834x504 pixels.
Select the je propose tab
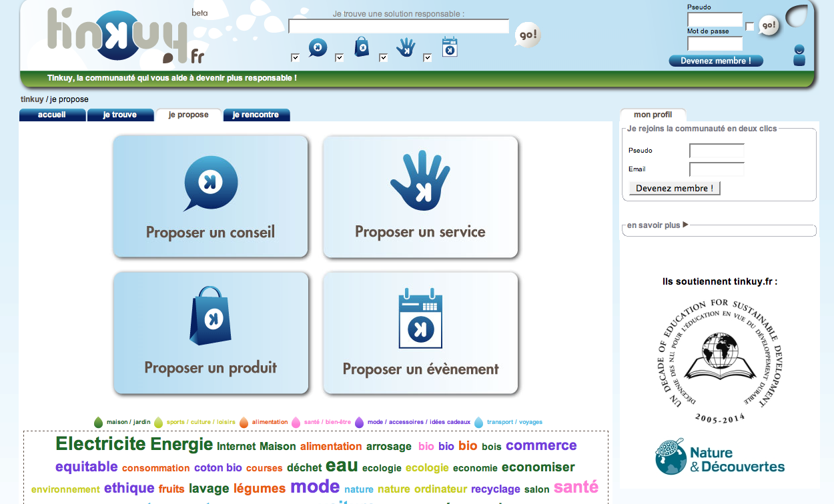(x=188, y=115)
